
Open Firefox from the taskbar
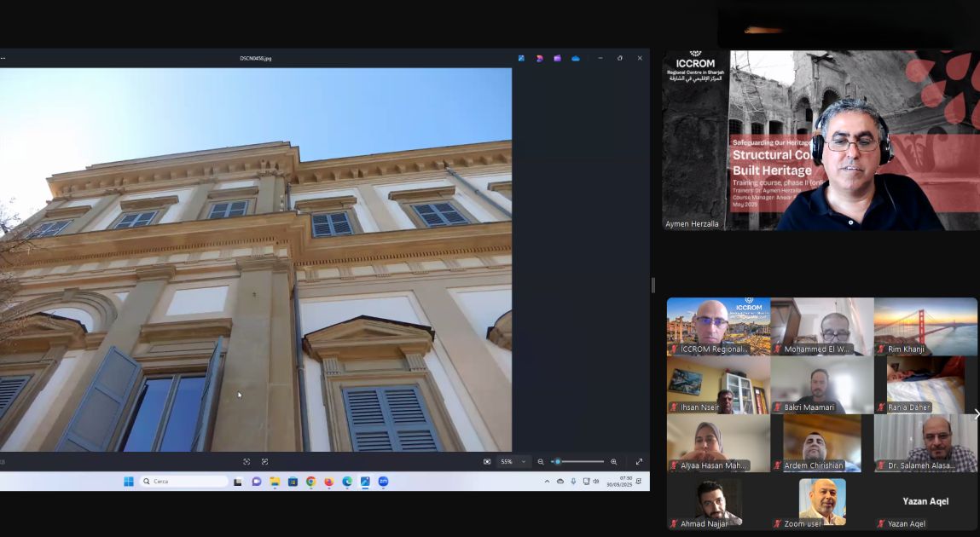tap(328, 482)
